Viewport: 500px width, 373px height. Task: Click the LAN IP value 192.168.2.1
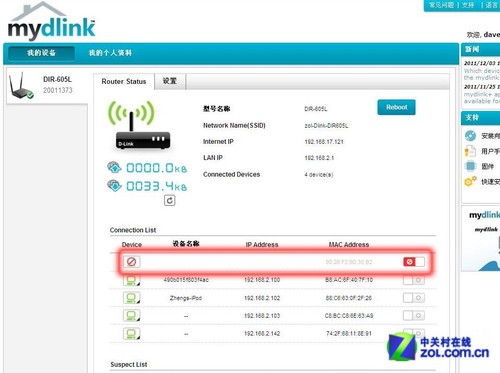(x=319, y=158)
